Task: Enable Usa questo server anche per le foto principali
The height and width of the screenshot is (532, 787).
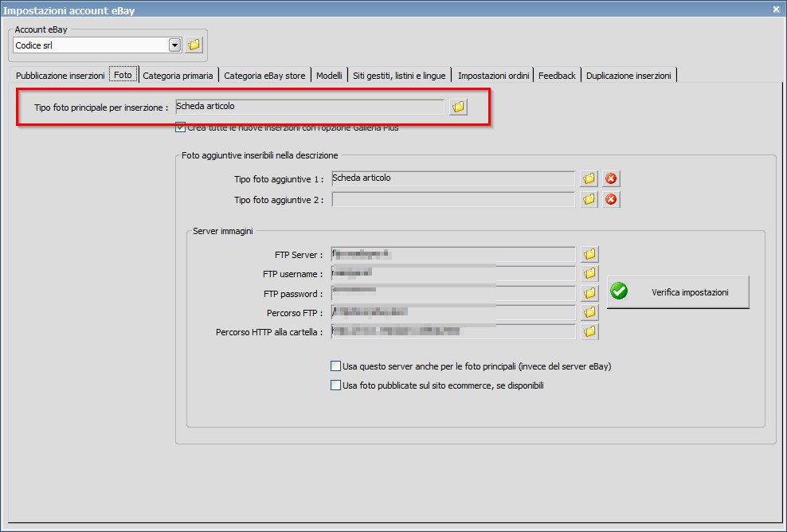Action: [x=336, y=366]
